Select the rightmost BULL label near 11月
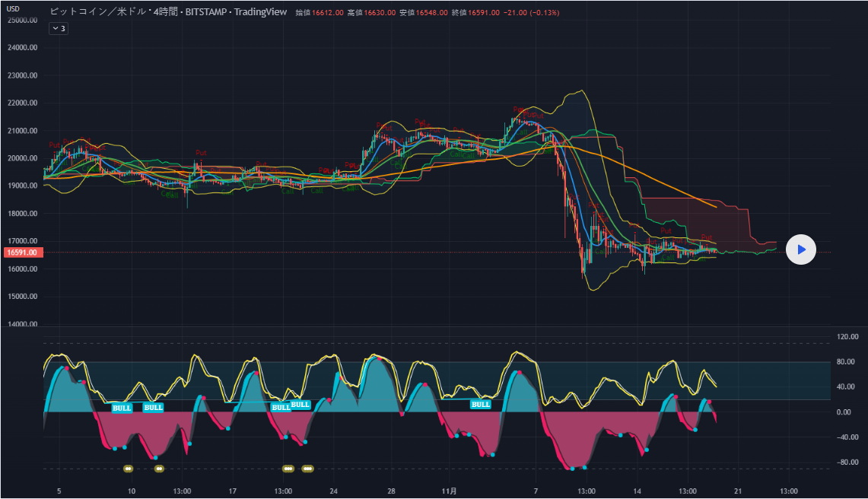Viewport: 868px width, 499px height. click(x=480, y=405)
